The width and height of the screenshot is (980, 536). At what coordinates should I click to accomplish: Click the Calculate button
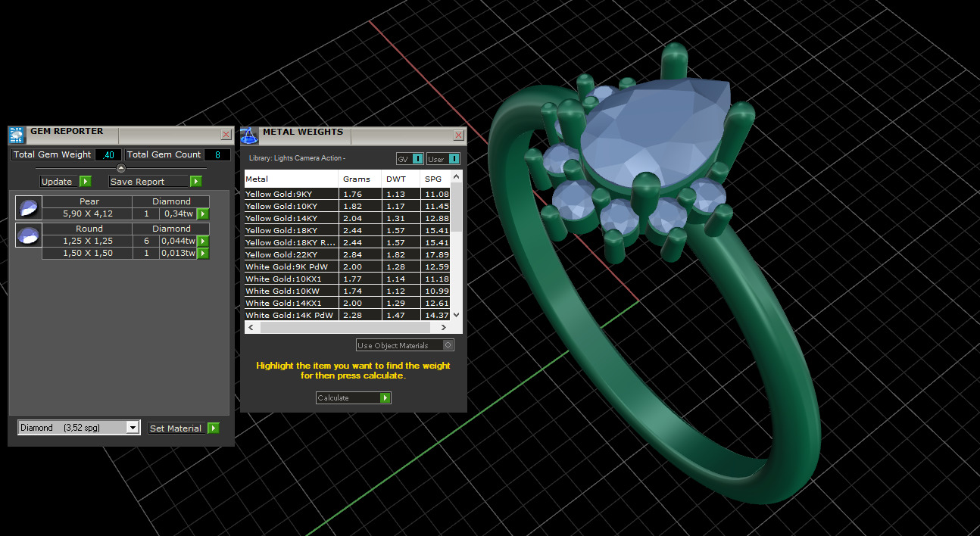pyautogui.click(x=353, y=398)
